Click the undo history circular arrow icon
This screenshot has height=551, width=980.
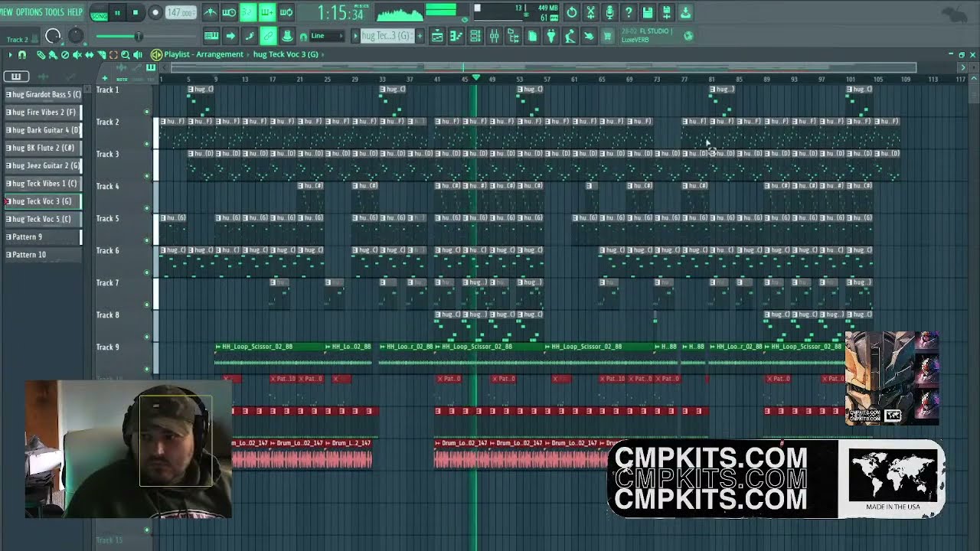click(572, 12)
